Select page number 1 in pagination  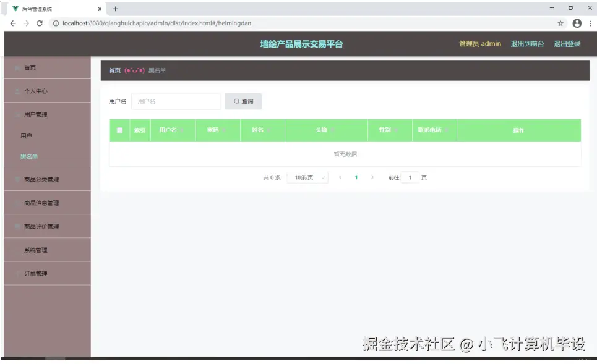coord(356,177)
